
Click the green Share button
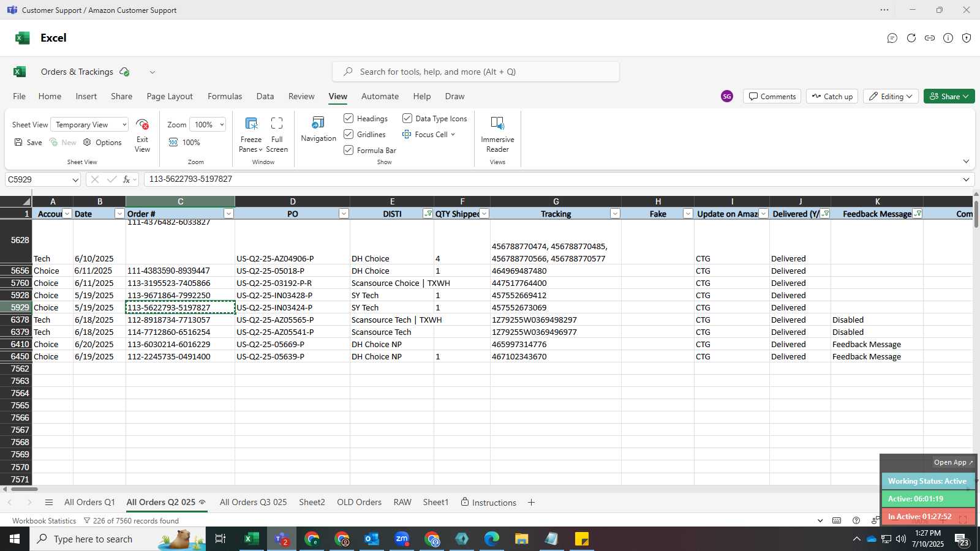click(x=949, y=96)
